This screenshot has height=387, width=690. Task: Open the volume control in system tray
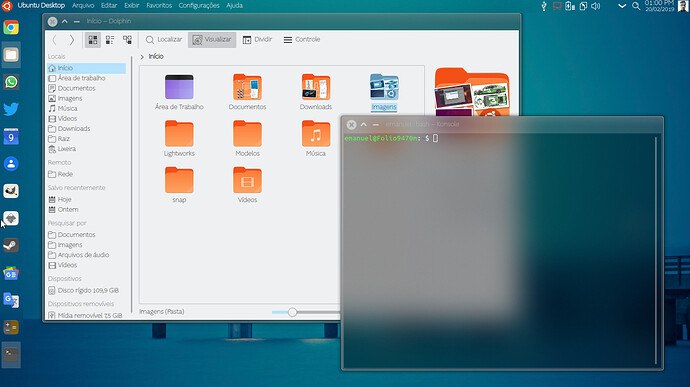point(596,6)
